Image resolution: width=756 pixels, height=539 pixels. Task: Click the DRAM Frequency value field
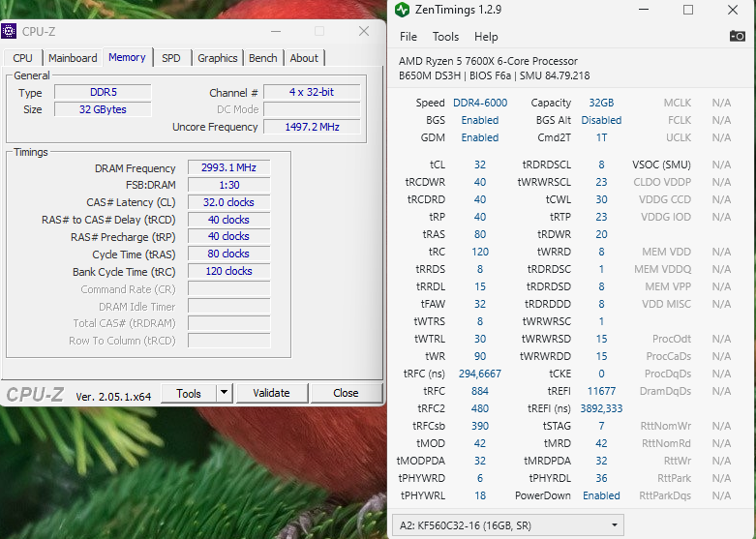(227, 167)
